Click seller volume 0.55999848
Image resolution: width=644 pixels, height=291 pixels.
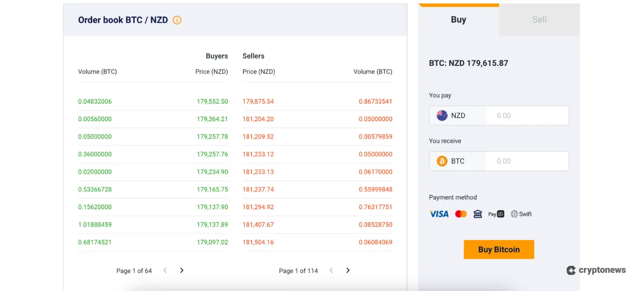click(x=376, y=189)
